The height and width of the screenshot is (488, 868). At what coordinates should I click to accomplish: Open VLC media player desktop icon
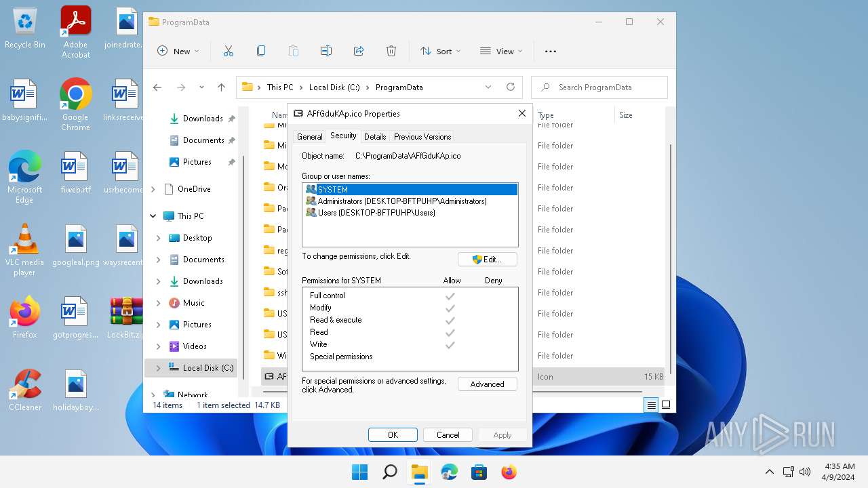pyautogui.click(x=25, y=249)
